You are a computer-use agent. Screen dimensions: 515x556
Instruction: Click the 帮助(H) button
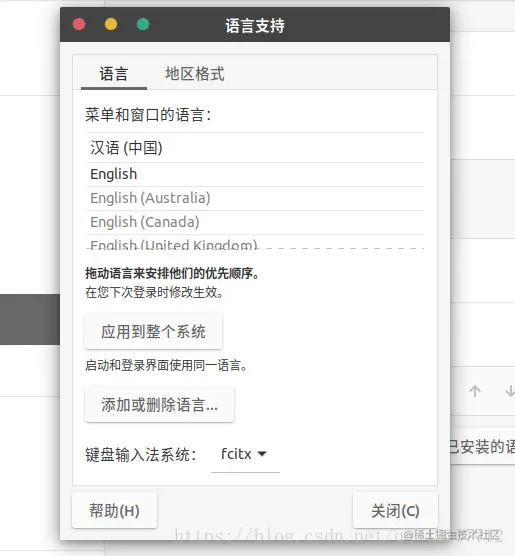pos(114,511)
